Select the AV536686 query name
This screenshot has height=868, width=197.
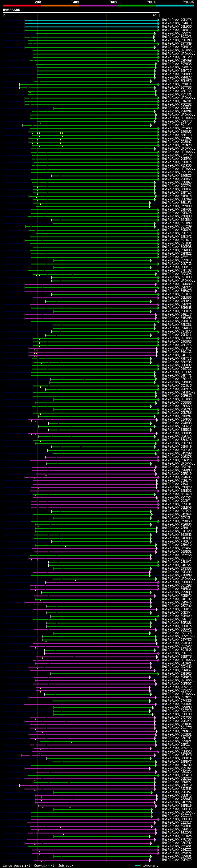[11, 10]
